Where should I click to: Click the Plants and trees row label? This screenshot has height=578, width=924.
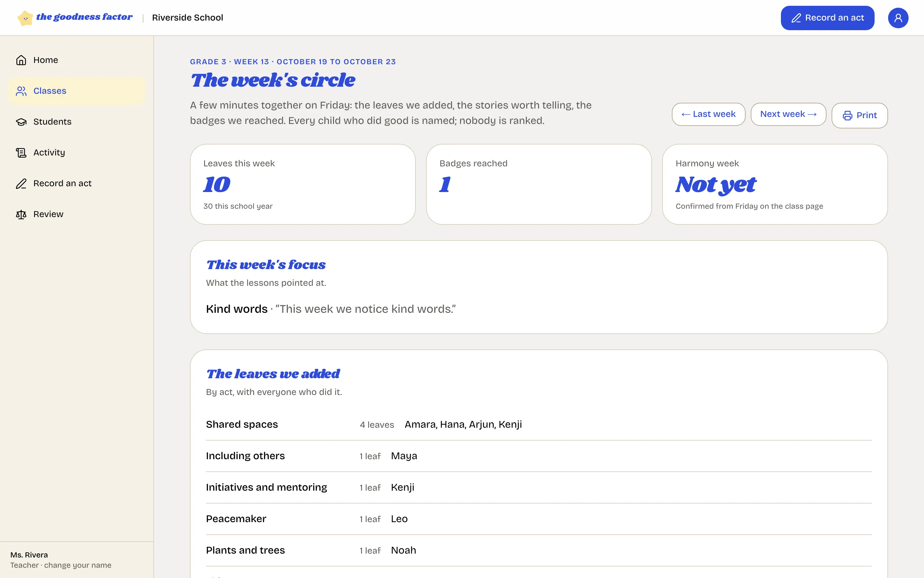[x=245, y=550]
